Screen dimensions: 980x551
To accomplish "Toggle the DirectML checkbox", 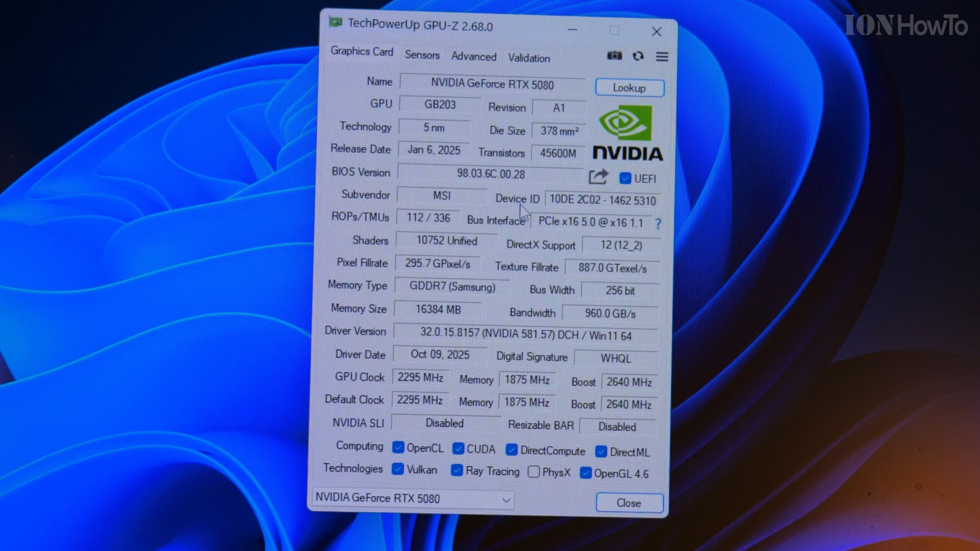I will (x=601, y=452).
